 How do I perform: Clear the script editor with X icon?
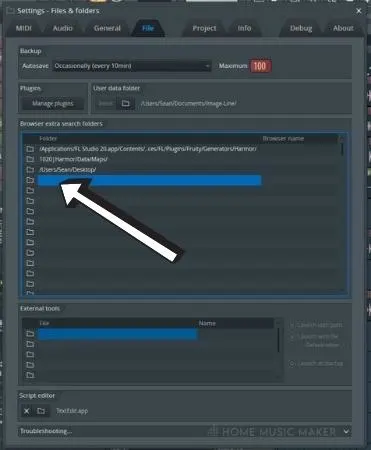click(26, 411)
